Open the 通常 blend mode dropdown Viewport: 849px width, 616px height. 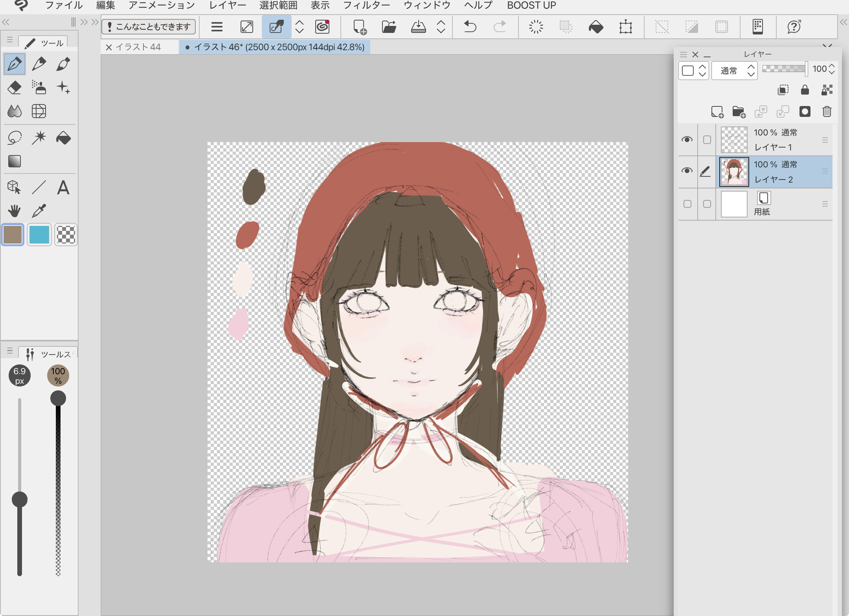click(734, 71)
